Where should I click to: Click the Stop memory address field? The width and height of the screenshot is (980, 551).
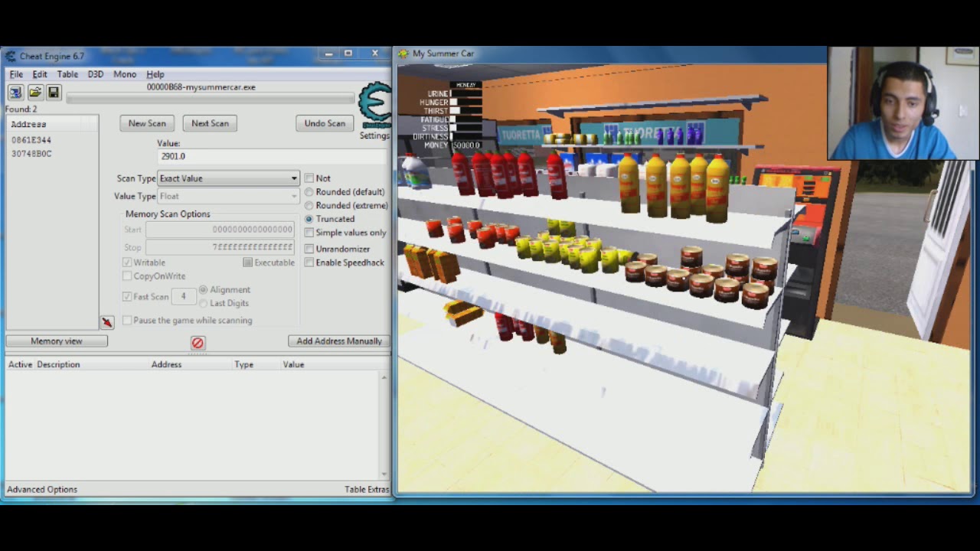point(220,247)
